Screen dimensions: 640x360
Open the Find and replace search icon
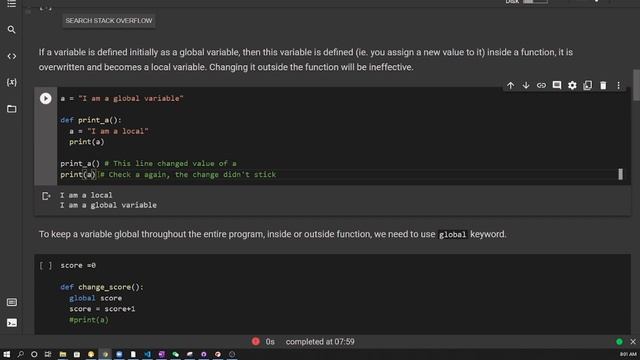(x=11, y=30)
